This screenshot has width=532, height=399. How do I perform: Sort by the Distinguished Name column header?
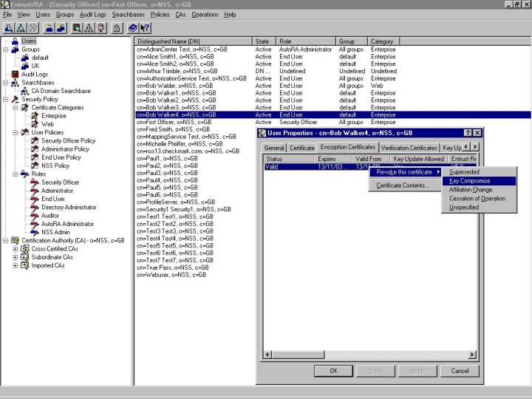(194, 41)
